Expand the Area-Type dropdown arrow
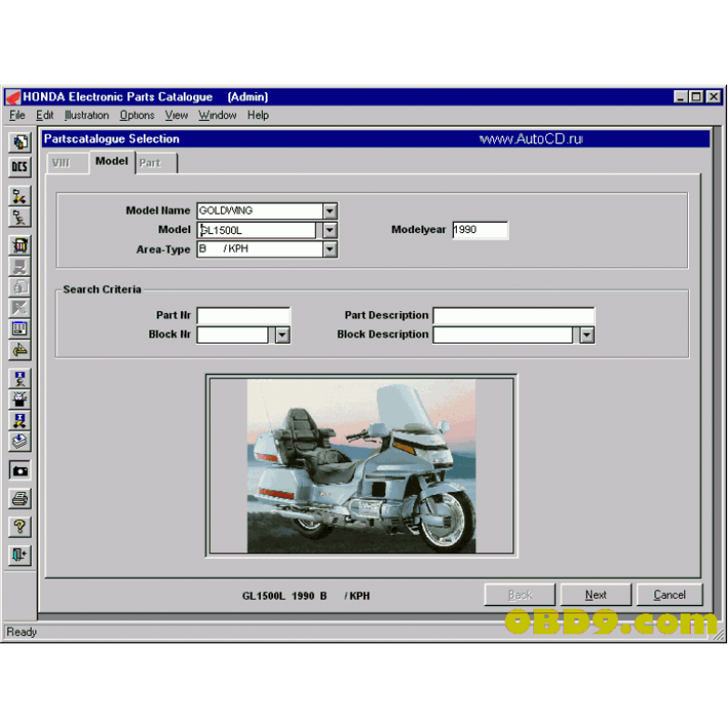The width and height of the screenshot is (728, 728). point(329,249)
